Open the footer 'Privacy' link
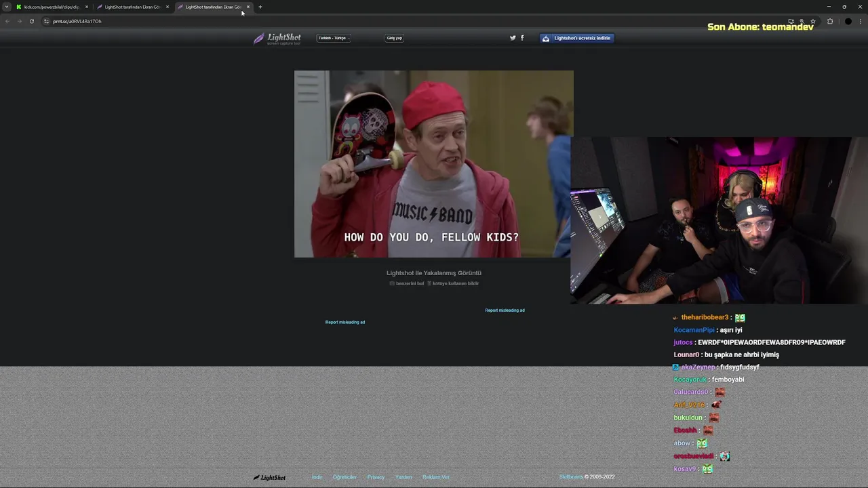The height and width of the screenshot is (488, 868). 376,477
